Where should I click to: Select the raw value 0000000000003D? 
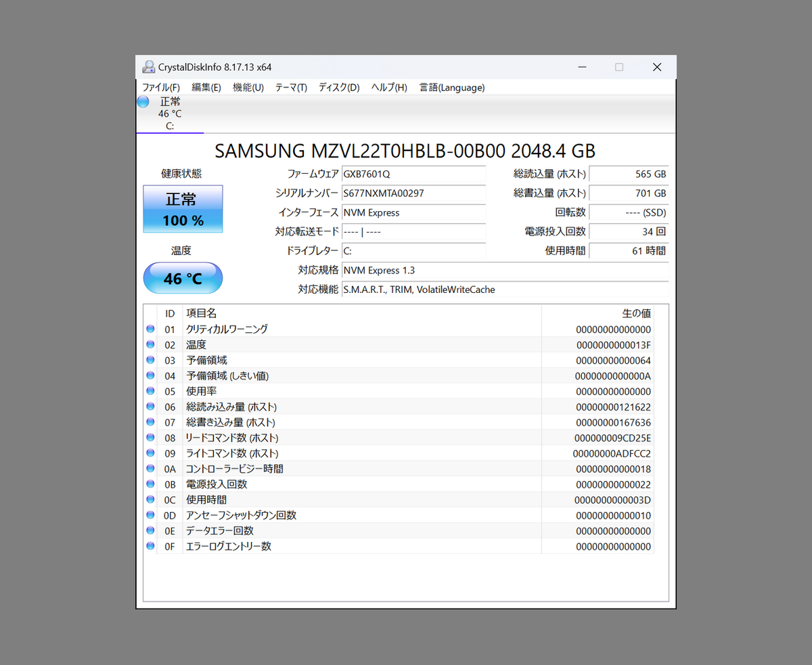[x=613, y=499]
